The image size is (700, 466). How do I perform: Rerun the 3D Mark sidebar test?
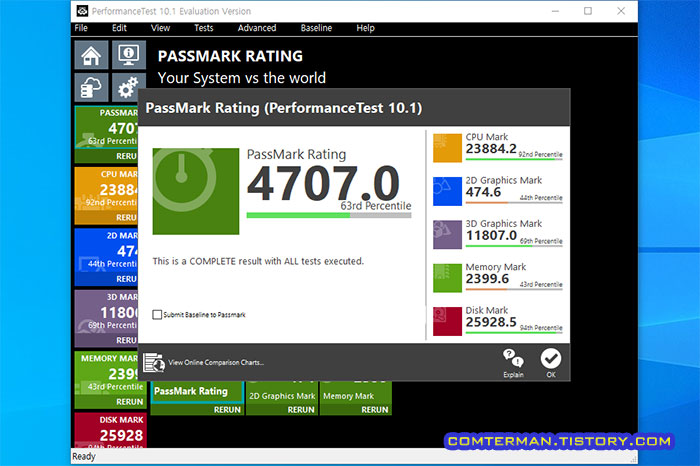(127, 340)
